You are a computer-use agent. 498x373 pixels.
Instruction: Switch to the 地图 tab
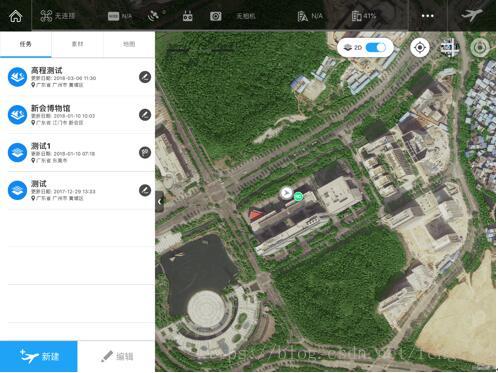(x=129, y=44)
